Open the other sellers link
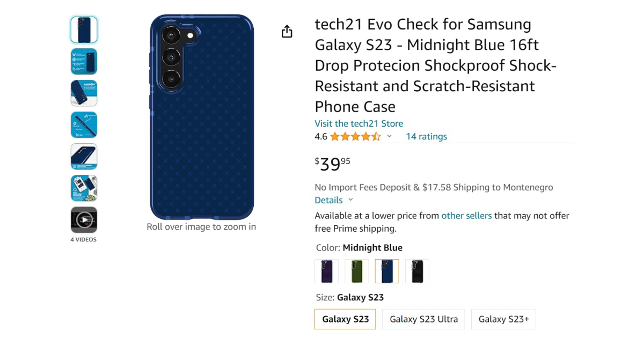 [x=466, y=216]
